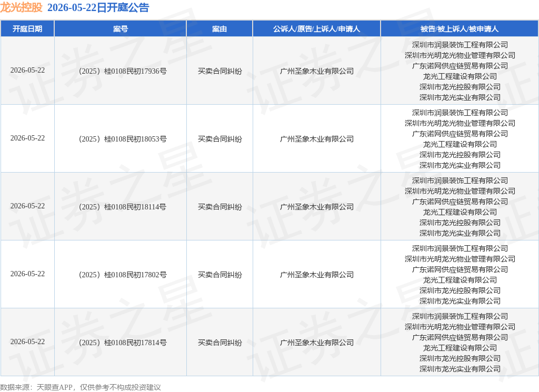Image resolution: width=539 pixels, height=392 pixels.
Task: Select case number 桂0108民初18053号
Action: [135, 139]
